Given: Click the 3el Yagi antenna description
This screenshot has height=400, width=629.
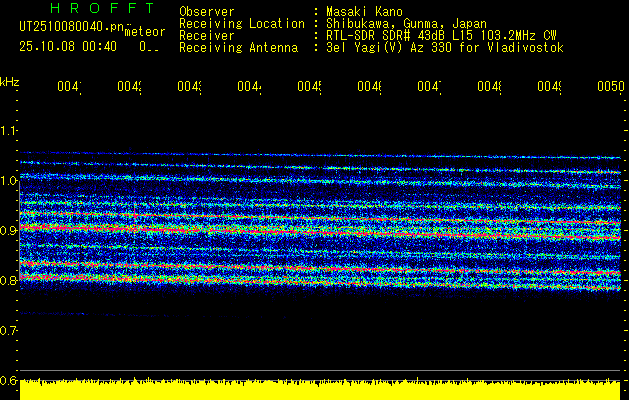Looking at the screenshot, I should pos(444,47).
